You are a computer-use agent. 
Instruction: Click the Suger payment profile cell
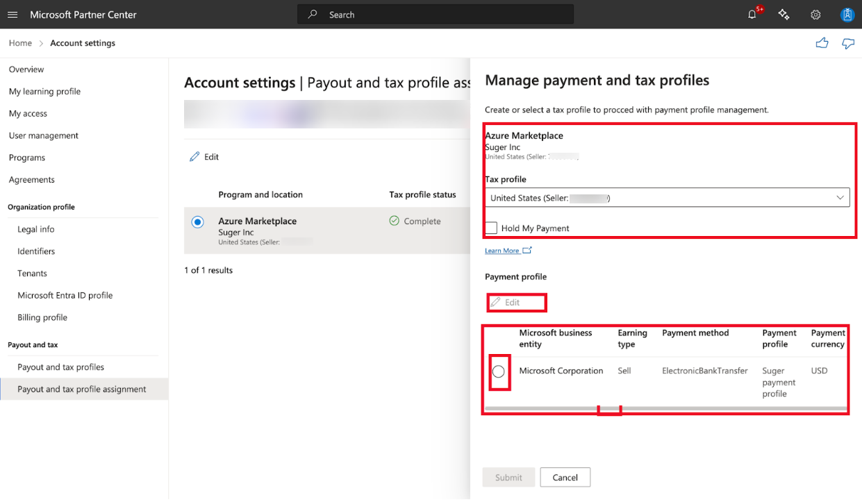(779, 383)
